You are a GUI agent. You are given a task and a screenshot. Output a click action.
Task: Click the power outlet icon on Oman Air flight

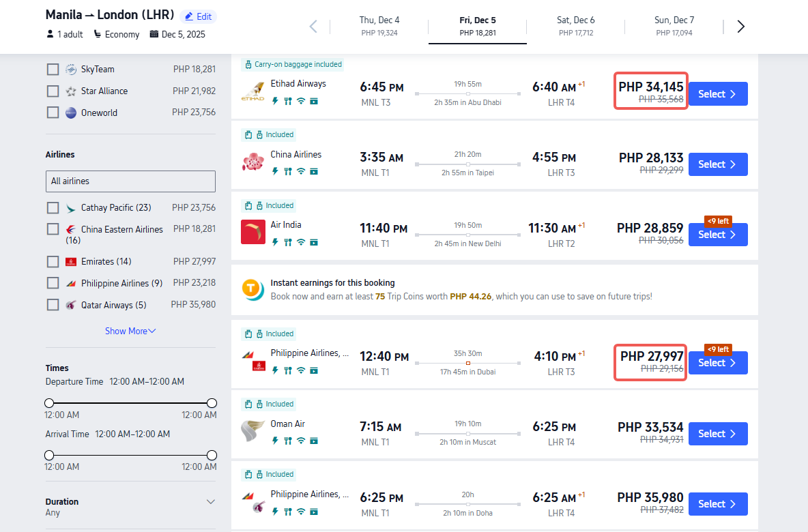(x=275, y=441)
